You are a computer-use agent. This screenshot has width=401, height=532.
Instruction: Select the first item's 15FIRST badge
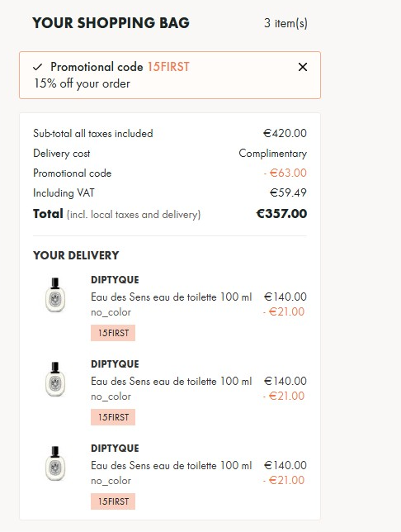click(113, 333)
